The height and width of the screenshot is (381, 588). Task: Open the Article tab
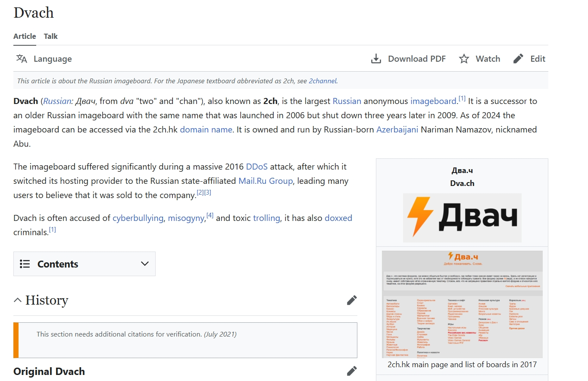[25, 36]
